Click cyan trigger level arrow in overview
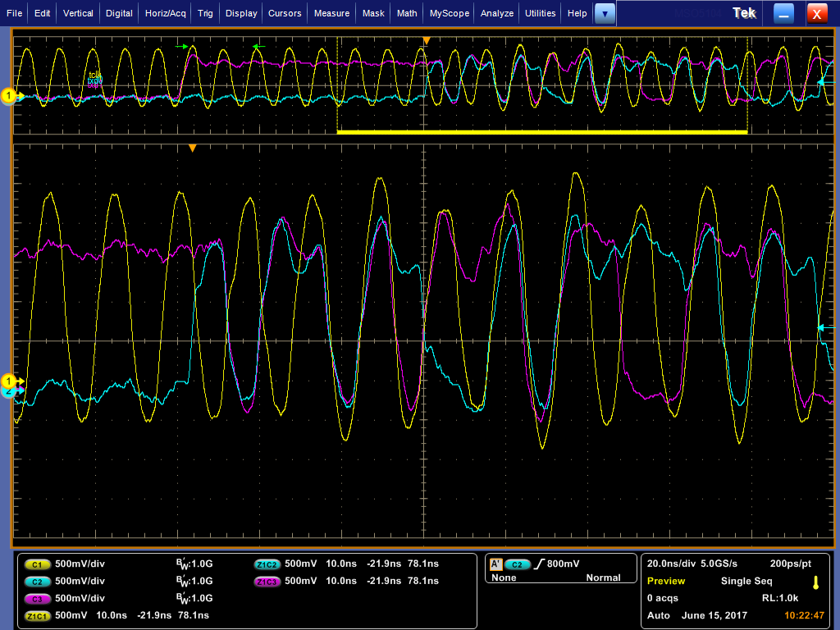 point(825,82)
